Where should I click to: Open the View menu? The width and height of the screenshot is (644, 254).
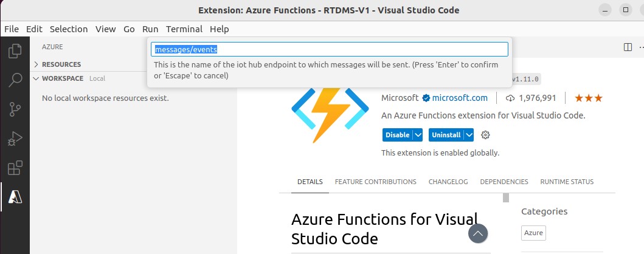pyautogui.click(x=106, y=29)
